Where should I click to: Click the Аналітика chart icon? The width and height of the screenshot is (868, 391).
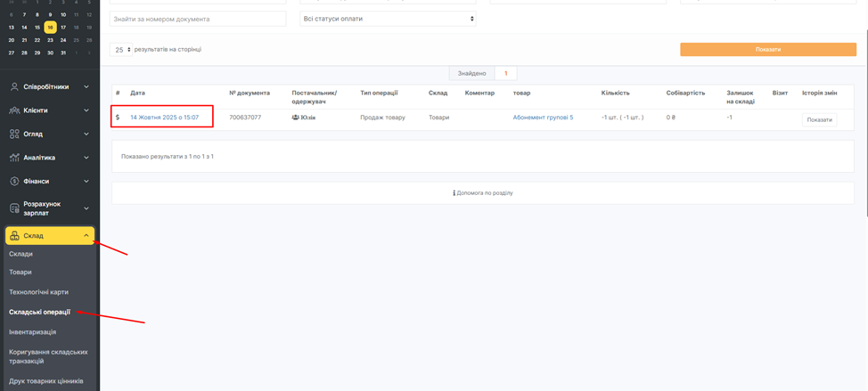14,158
